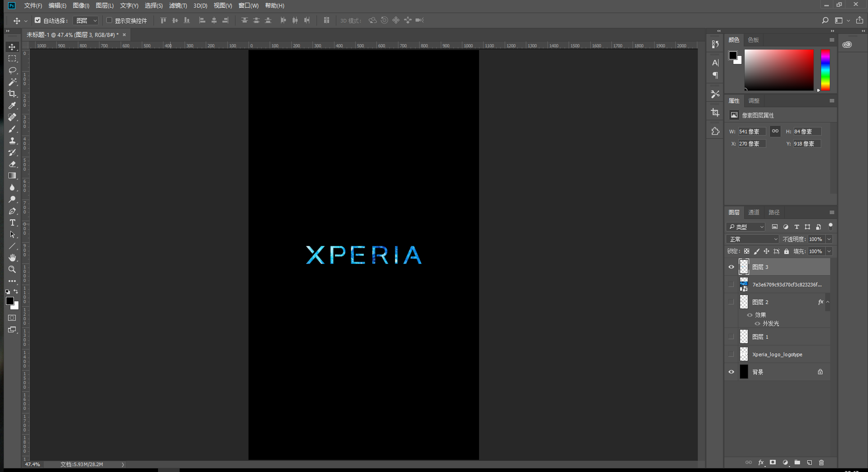
Task: Select the Line tool
Action: click(x=12, y=246)
